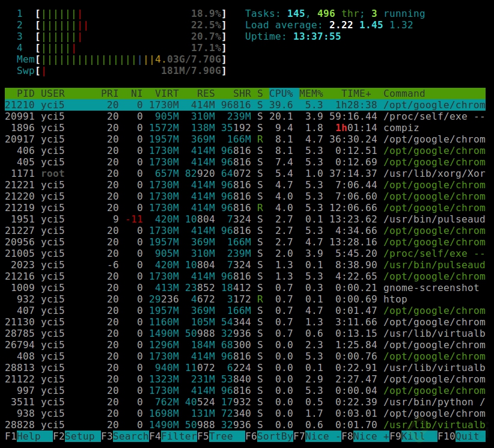Image resolution: width=494 pixels, height=448 pixels.
Task: Click the PRI column header
Action: pos(109,94)
